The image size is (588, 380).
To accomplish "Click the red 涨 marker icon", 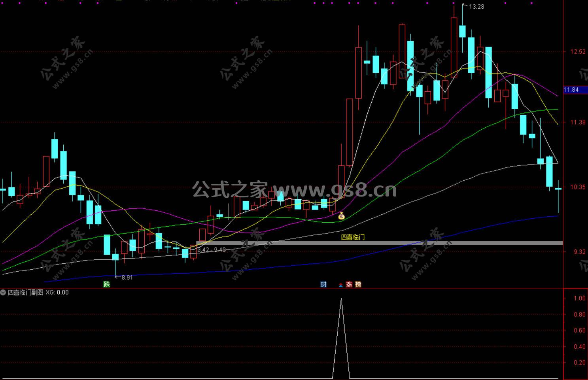I will point(349,284).
